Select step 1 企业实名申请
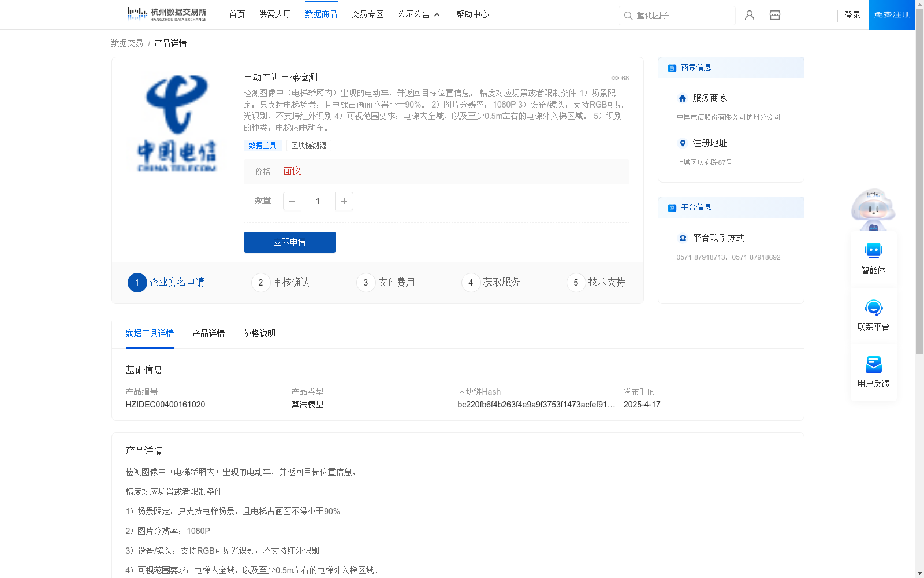This screenshot has height=578, width=924. (x=166, y=283)
